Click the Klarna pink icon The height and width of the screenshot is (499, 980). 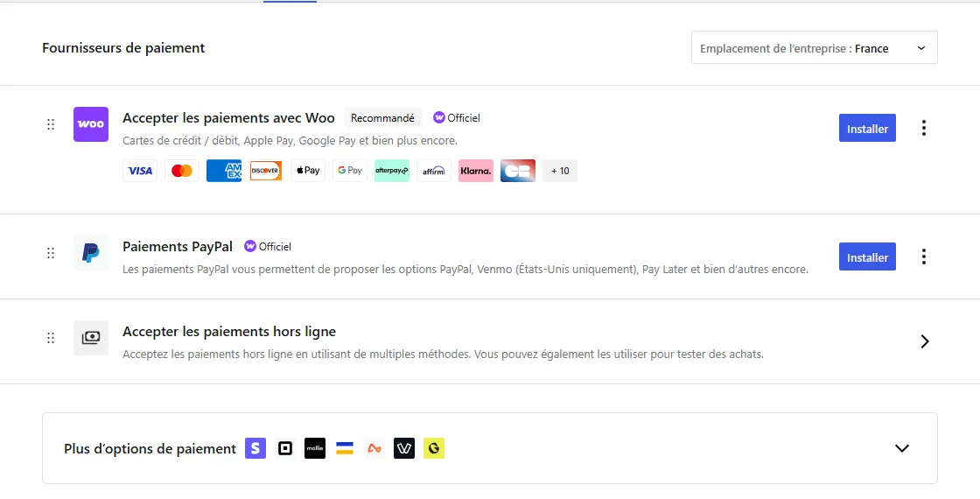(476, 171)
